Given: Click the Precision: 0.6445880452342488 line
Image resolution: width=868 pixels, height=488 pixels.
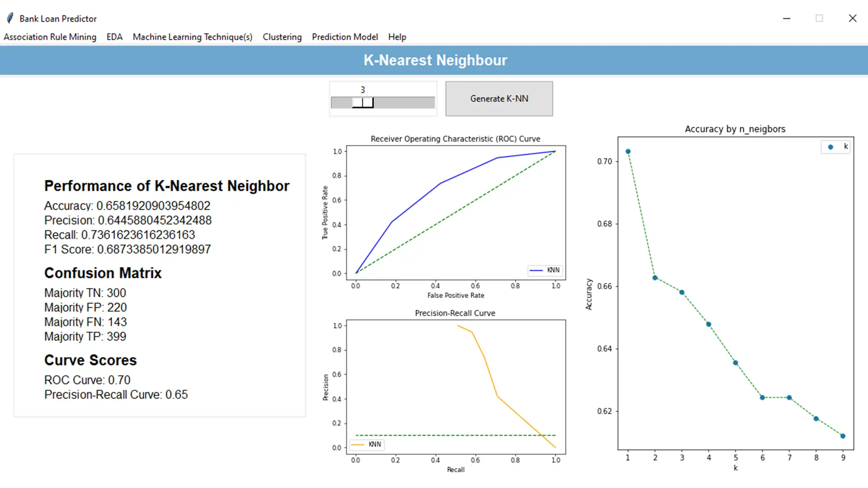Looking at the screenshot, I should [x=128, y=220].
